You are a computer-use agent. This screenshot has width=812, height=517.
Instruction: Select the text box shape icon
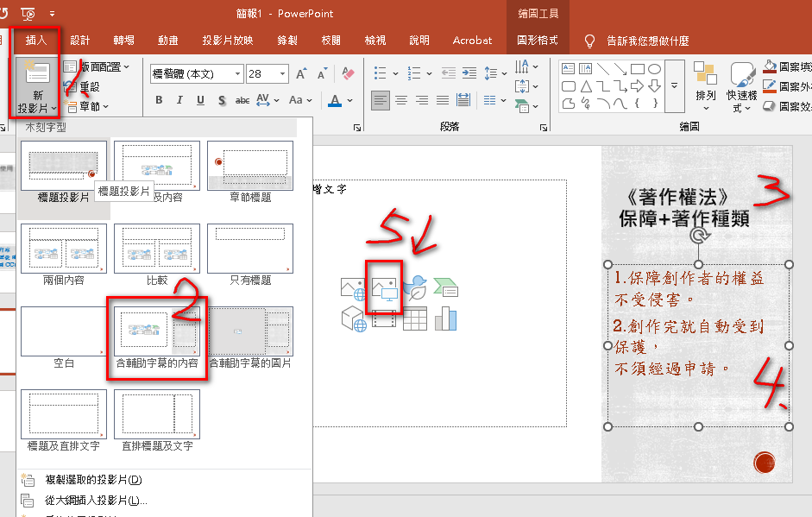[568, 68]
